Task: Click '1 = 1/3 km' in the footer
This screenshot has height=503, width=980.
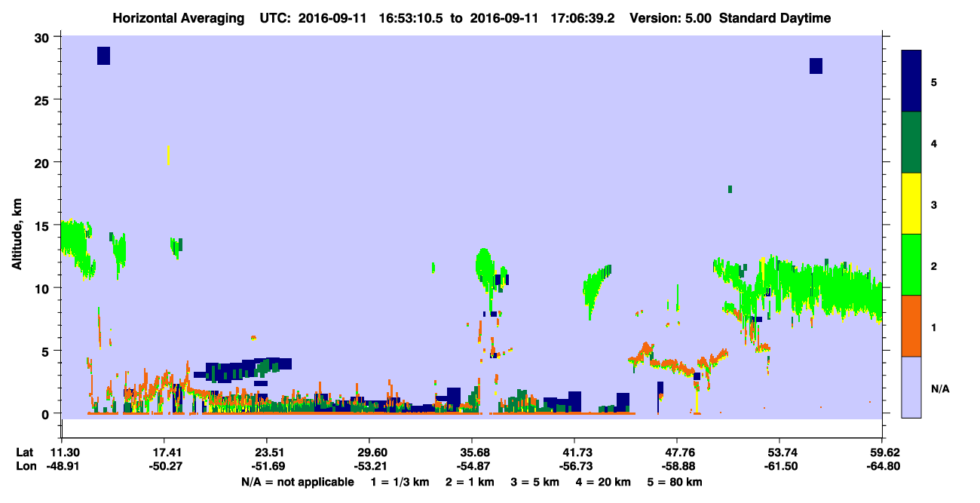Action: coord(399,482)
